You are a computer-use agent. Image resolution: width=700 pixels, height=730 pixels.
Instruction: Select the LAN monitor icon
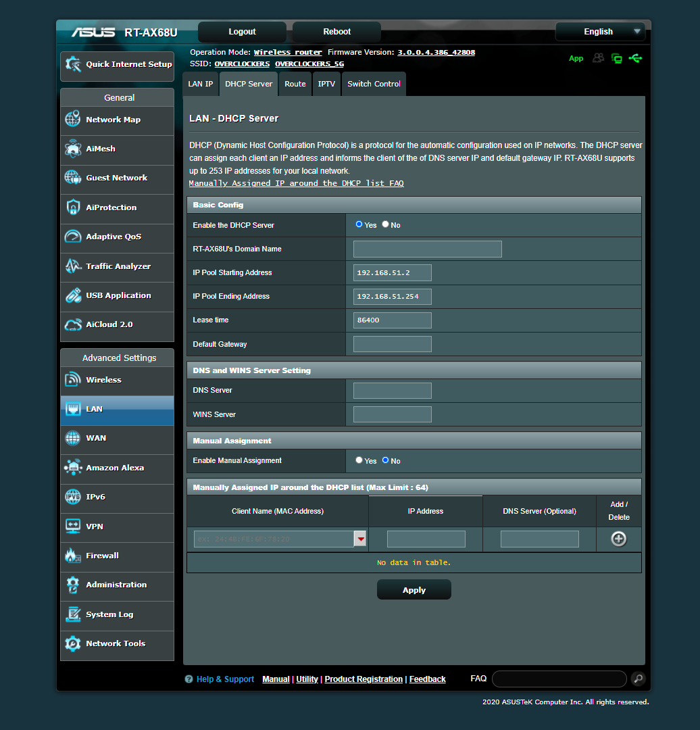72,409
